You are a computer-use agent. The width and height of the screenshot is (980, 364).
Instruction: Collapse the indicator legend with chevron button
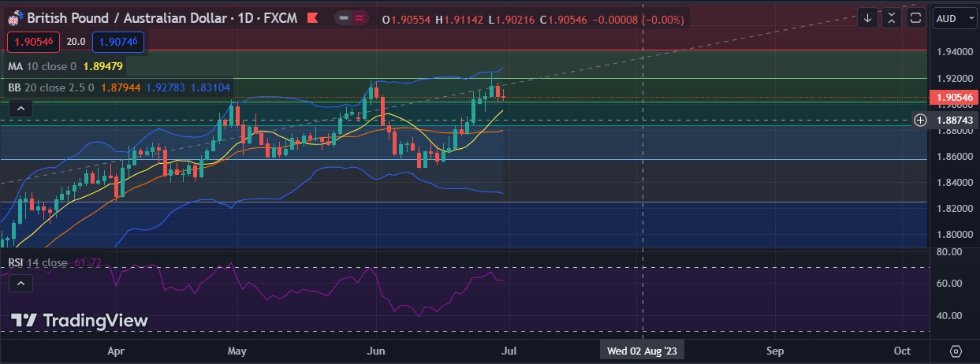[x=20, y=109]
